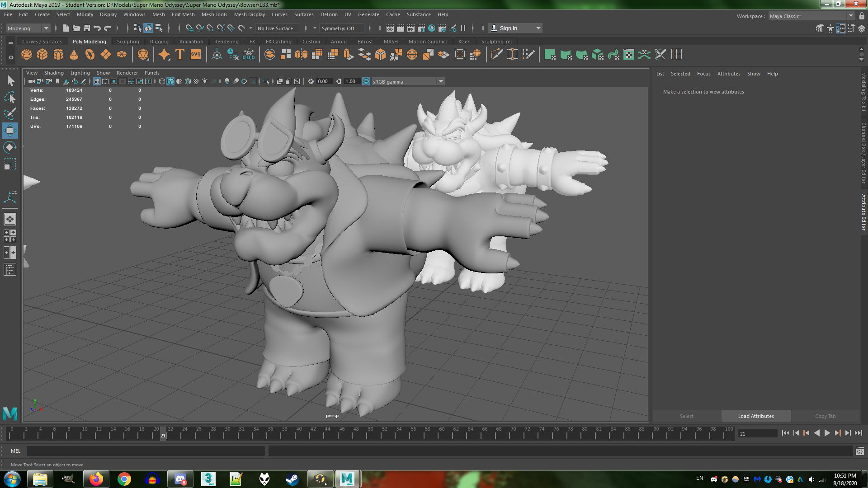The height and width of the screenshot is (488, 868).
Task: Click the MEL command input field
Action: [x=146, y=451]
